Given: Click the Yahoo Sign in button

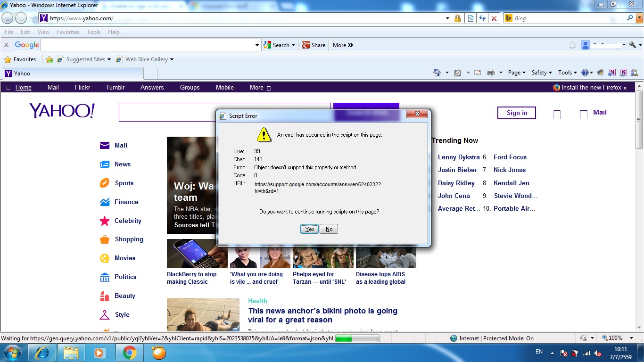Looking at the screenshot, I should (517, 113).
